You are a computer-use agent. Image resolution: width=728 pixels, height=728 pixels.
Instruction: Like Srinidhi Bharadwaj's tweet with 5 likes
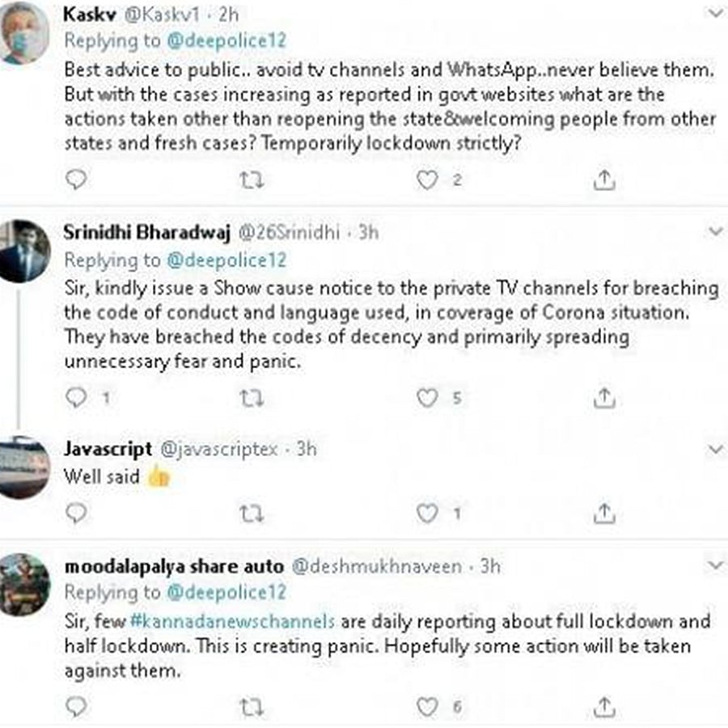(x=426, y=397)
